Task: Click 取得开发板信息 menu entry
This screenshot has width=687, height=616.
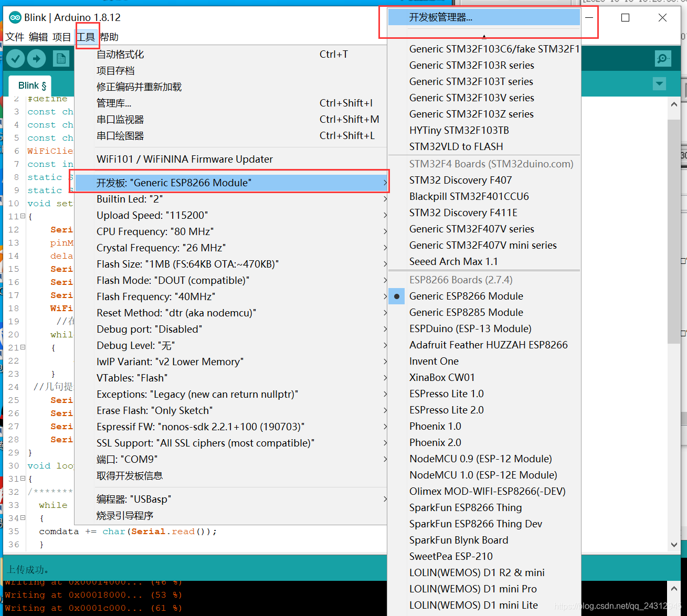Action: tap(231, 475)
